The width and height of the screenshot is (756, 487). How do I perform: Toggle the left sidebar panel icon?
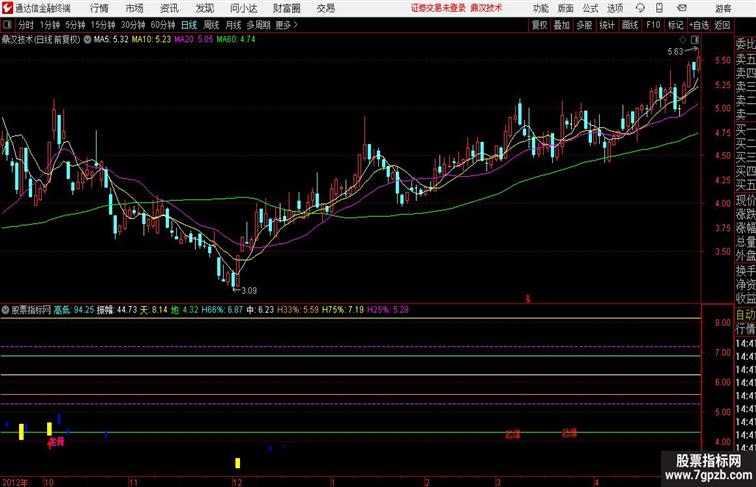[x=7, y=25]
